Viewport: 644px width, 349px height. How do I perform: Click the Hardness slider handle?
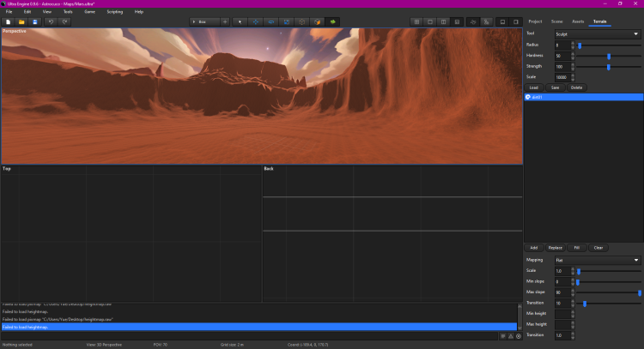[609, 56]
